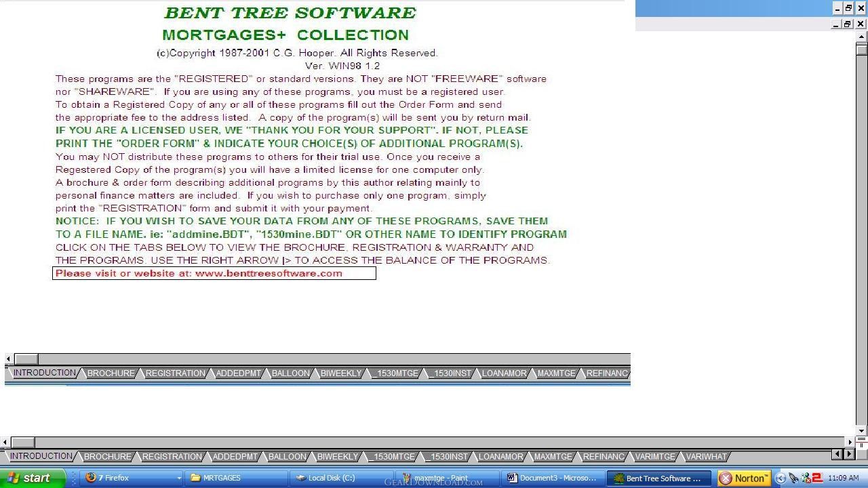Select BROCHURE tab in upper inner tab strip
The width and height of the screenshot is (868, 488).
coord(111,373)
